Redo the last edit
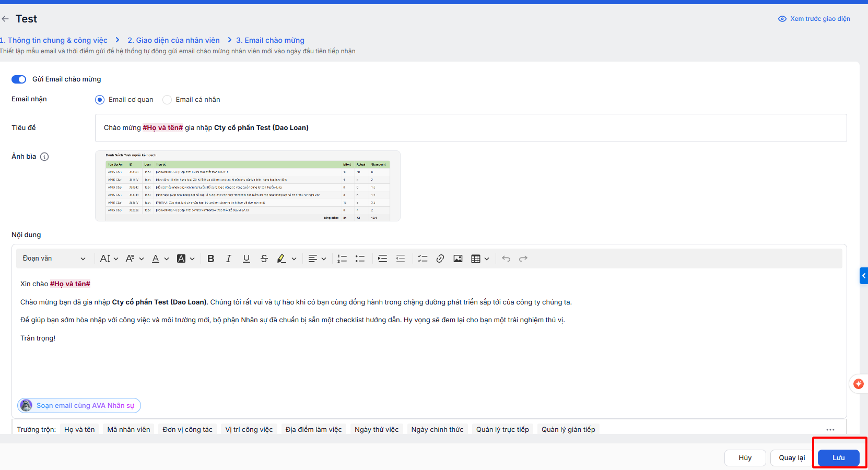Image resolution: width=868 pixels, height=470 pixels. [523, 258]
